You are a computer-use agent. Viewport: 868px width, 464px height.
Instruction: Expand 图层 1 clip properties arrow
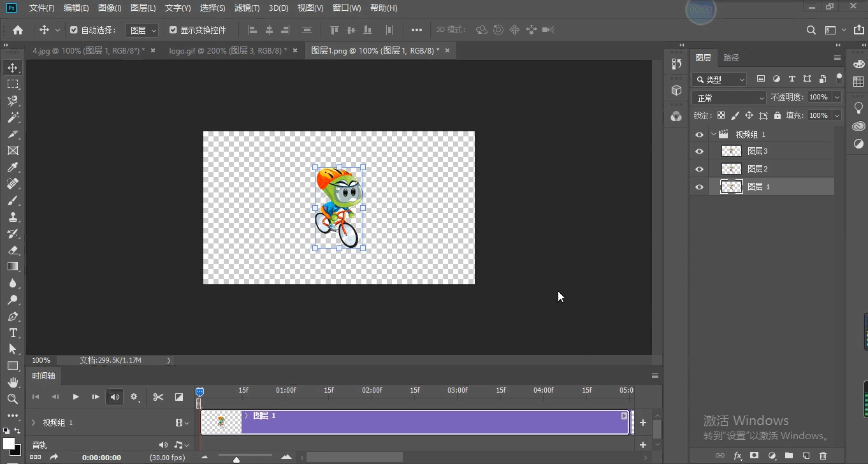247,416
